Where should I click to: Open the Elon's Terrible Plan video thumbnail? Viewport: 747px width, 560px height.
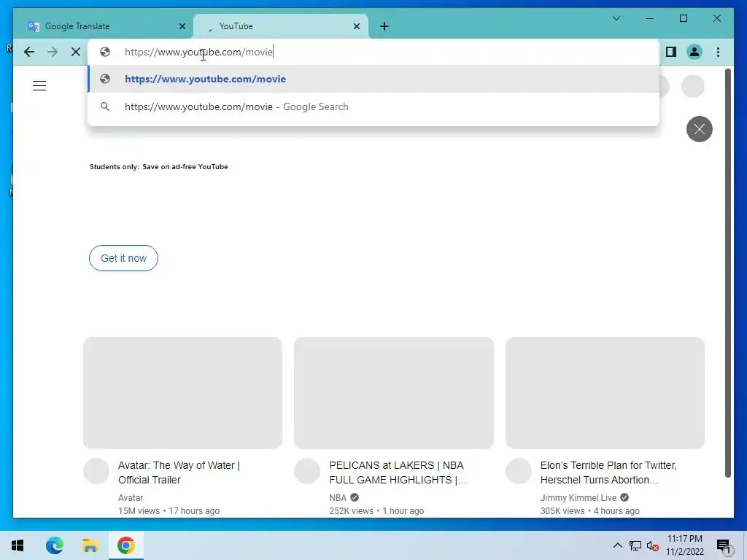point(605,393)
